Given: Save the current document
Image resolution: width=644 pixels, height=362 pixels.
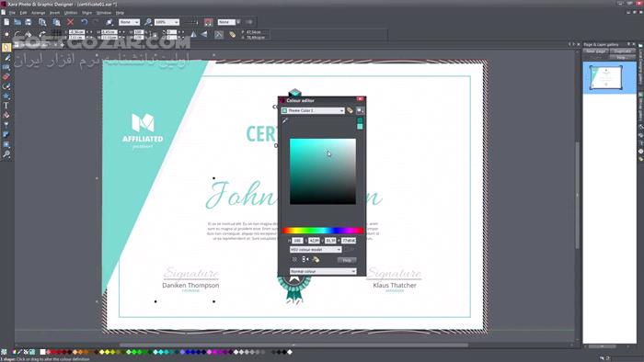Looking at the screenshot, I should (29, 22).
